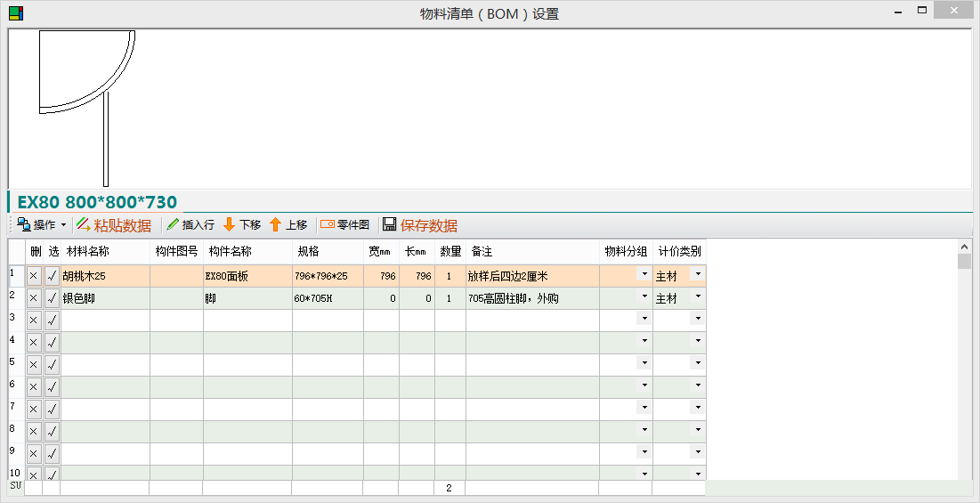
Task: Expand 计价类别 dropdown in row 2
Action: (x=698, y=297)
